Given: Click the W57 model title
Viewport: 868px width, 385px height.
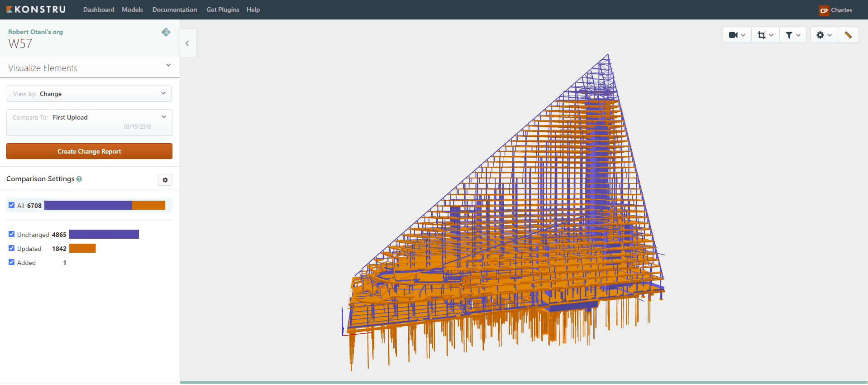Looking at the screenshot, I should 20,44.
